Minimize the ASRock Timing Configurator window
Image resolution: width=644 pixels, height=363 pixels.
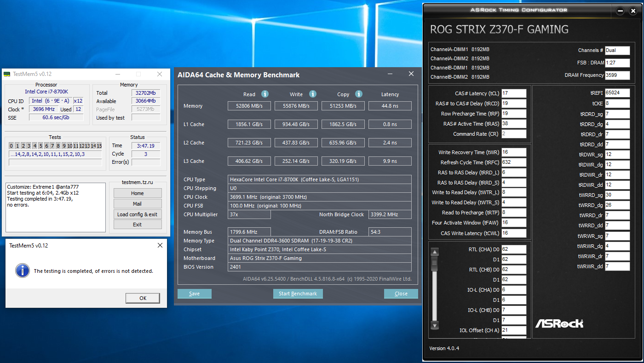tap(620, 11)
